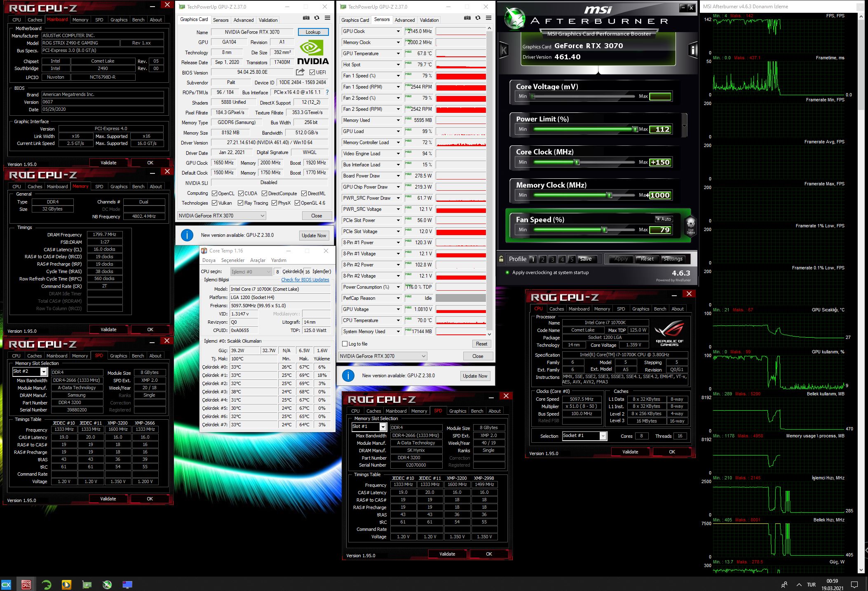Open the Socket #1 selection dropdown
The width and height of the screenshot is (868, 591).
603,436
